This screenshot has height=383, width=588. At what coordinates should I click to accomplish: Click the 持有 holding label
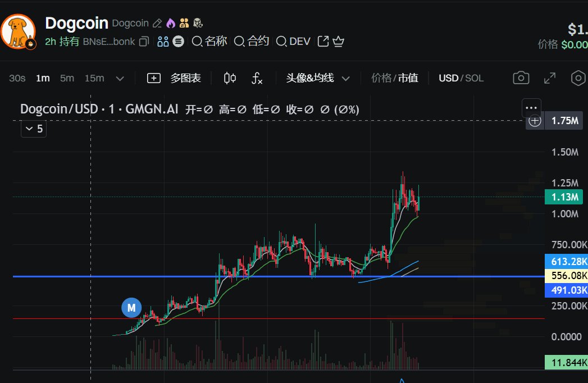click(x=70, y=42)
